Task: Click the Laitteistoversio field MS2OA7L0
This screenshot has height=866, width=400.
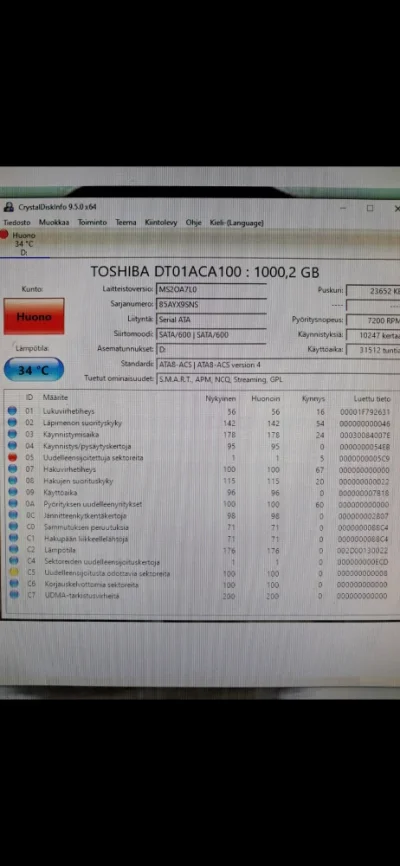Action: click(211, 289)
